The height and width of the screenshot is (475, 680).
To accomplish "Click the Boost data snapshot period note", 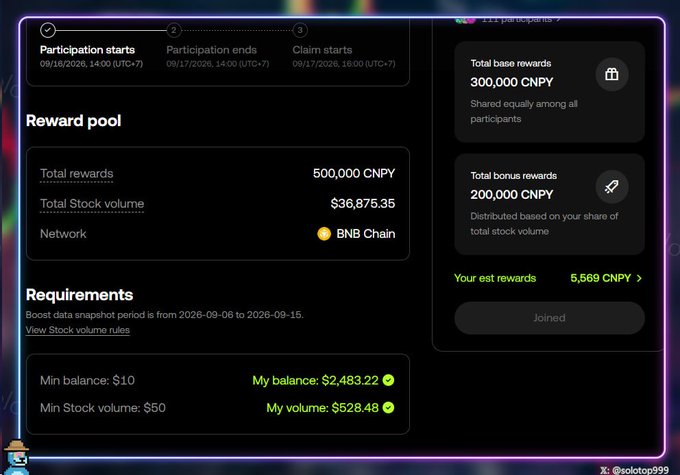I will (x=164, y=315).
